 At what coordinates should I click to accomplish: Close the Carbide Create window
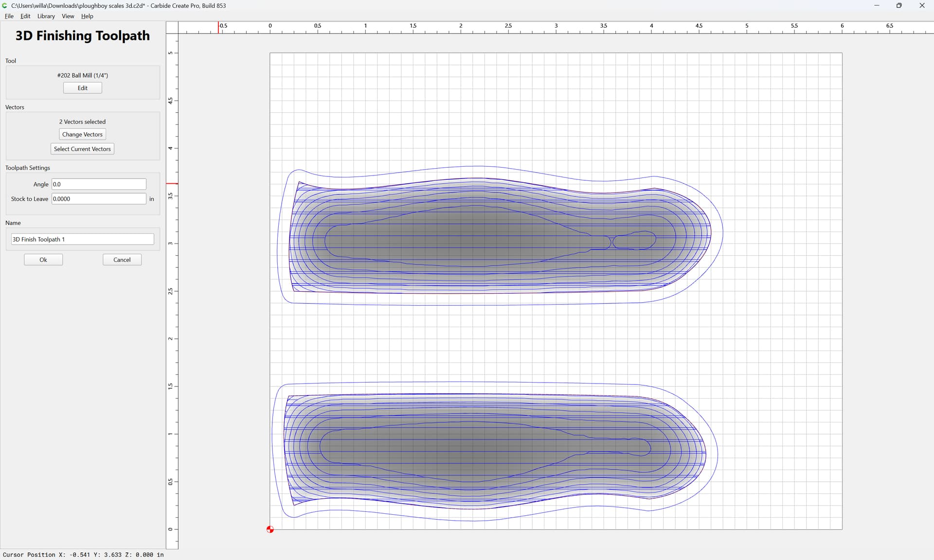coord(922,5)
